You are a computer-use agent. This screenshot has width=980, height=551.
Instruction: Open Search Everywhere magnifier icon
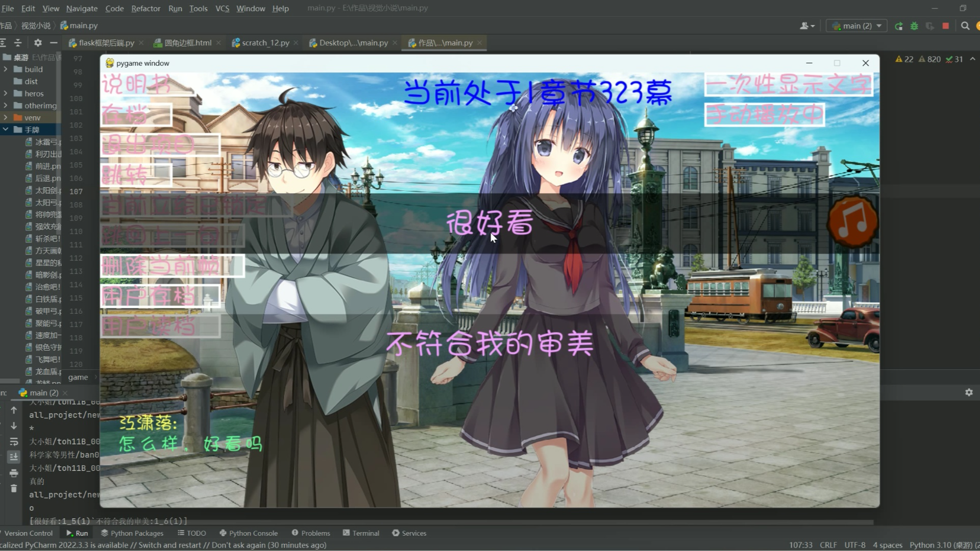click(x=965, y=26)
